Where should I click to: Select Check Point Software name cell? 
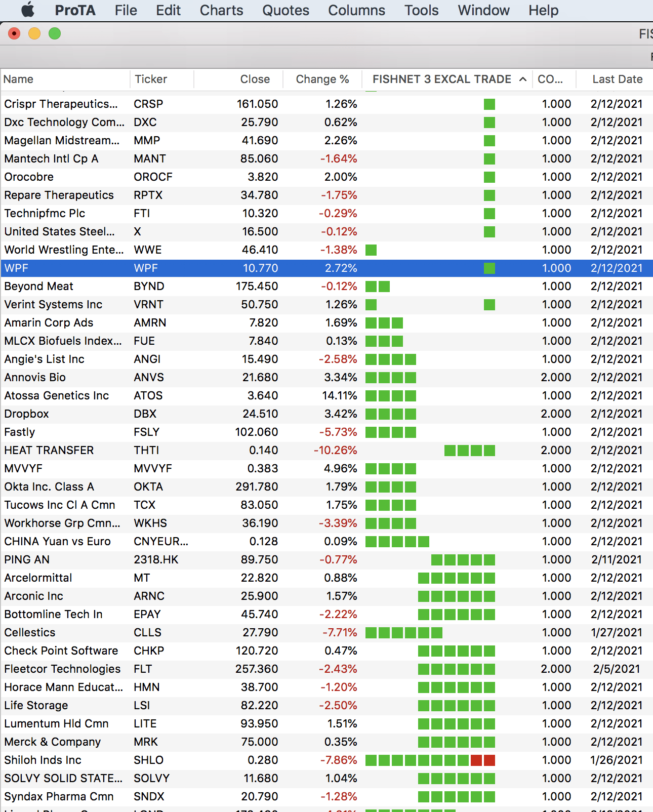point(61,651)
